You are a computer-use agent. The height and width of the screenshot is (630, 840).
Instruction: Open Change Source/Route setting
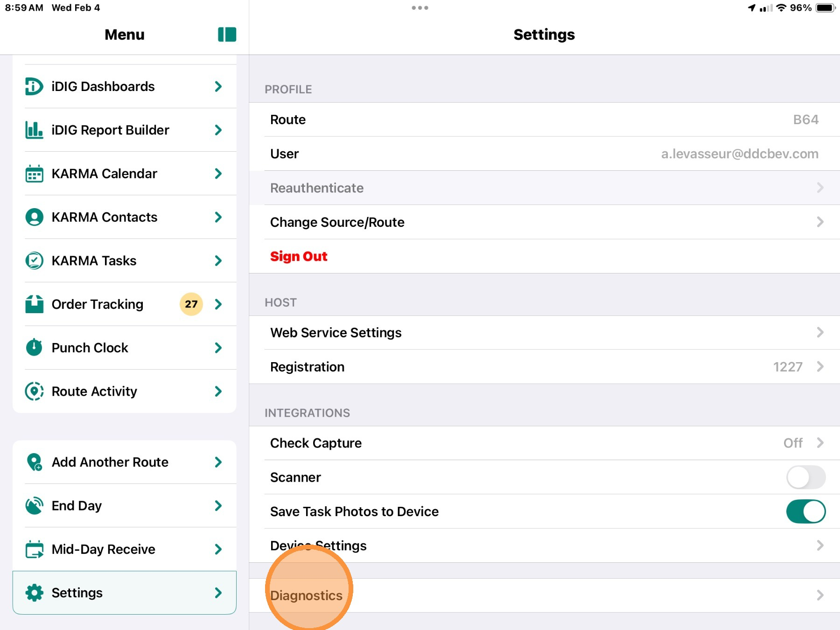(545, 222)
